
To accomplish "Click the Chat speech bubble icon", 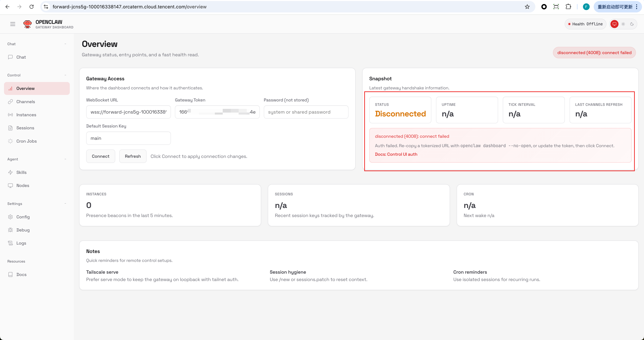I will click(x=10, y=57).
